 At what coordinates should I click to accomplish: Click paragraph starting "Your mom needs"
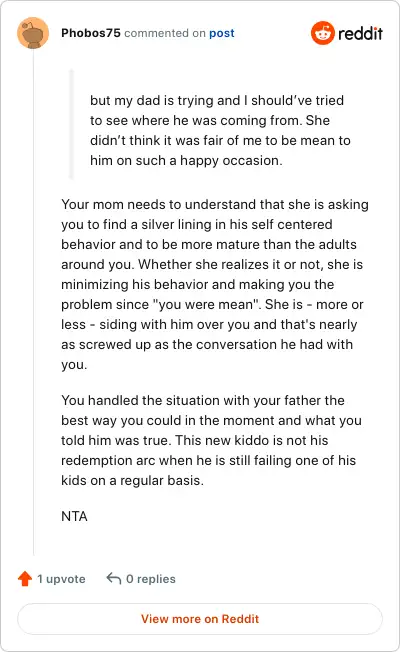click(215, 284)
